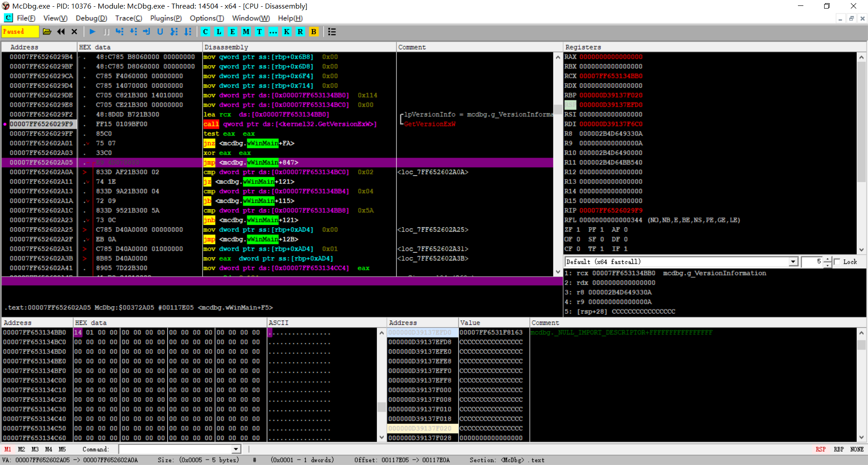
Task: Pause execution with the pause icon
Action: point(106,32)
